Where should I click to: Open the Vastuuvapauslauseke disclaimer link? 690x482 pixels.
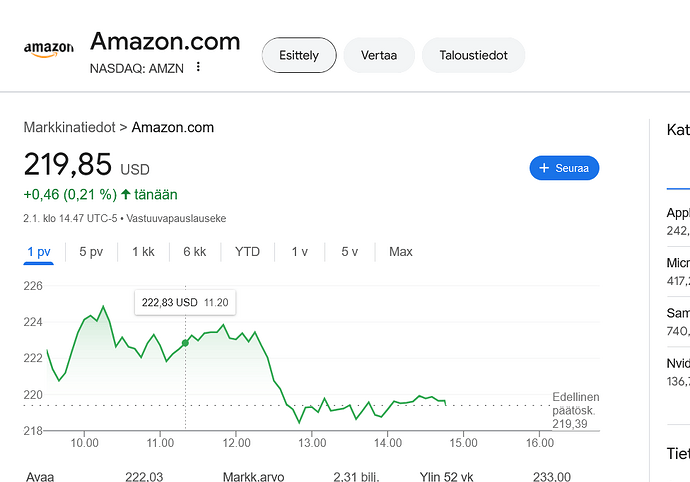point(176,218)
